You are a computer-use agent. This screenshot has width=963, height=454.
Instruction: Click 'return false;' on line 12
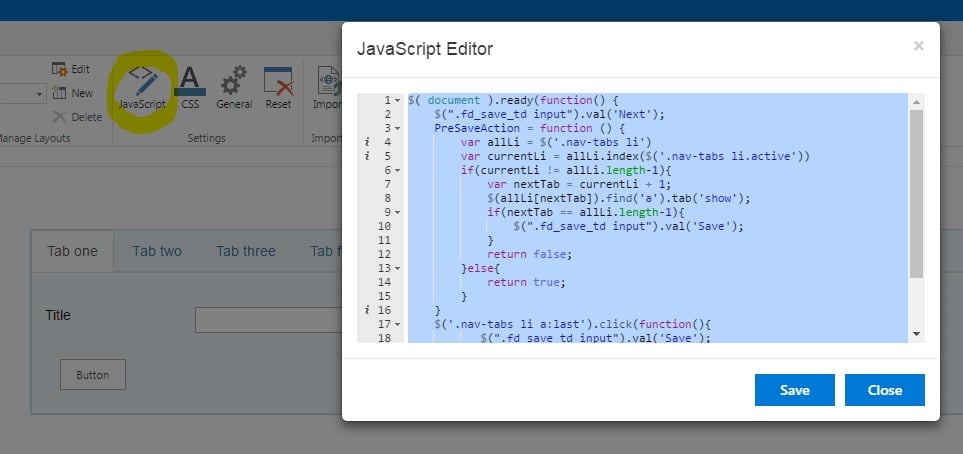529,254
